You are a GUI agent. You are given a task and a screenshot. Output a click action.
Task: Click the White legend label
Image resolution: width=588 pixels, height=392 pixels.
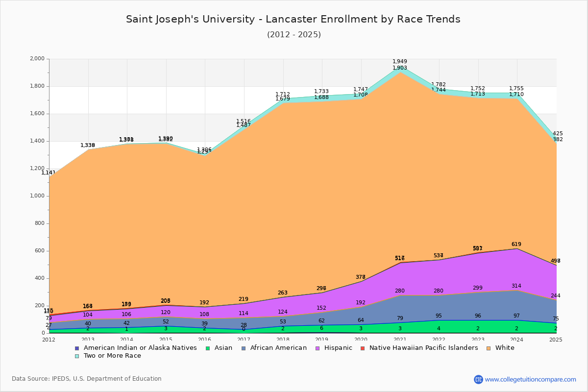[x=505, y=348]
